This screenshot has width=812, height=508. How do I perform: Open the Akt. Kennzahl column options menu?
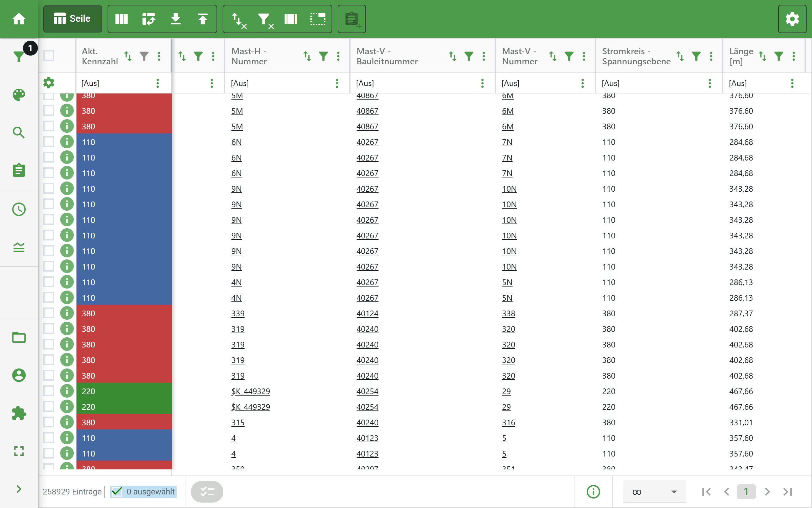pyautogui.click(x=159, y=56)
